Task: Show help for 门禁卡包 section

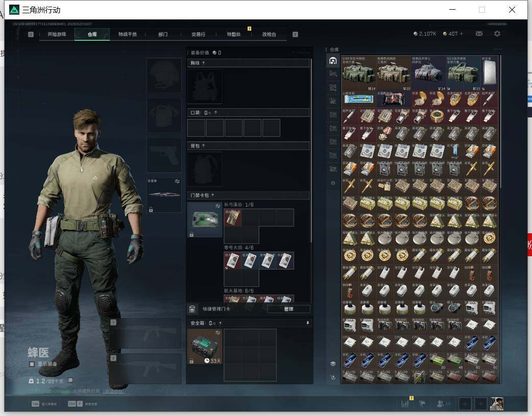Action: coord(213,195)
